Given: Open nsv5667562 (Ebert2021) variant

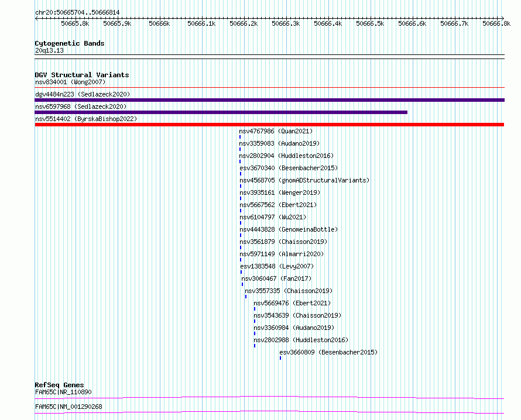Looking at the screenshot, I should (x=279, y=205).
